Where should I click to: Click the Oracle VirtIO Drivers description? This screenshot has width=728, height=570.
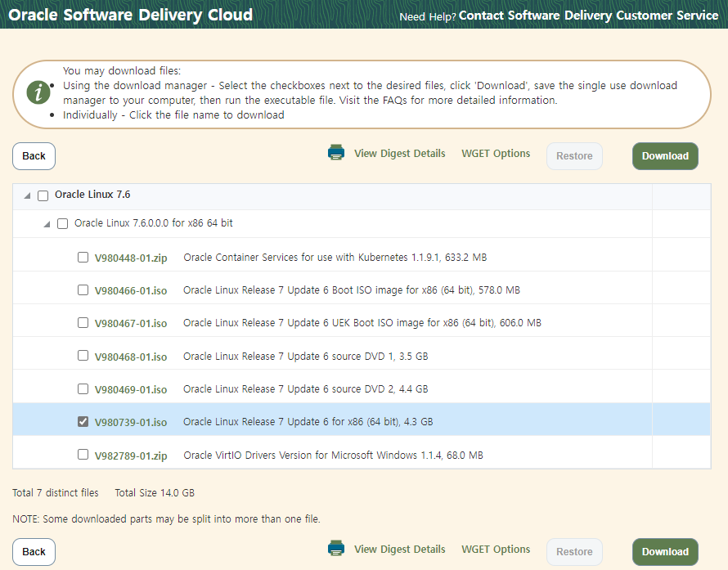334,456
